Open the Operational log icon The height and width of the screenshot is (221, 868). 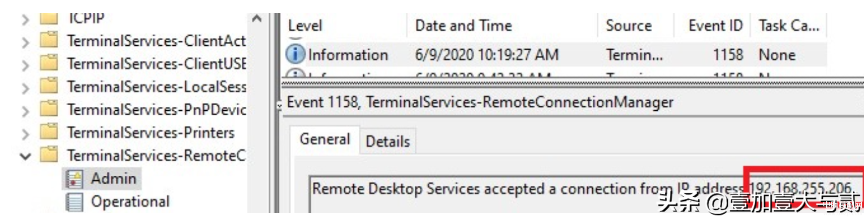tap(74, 202)
